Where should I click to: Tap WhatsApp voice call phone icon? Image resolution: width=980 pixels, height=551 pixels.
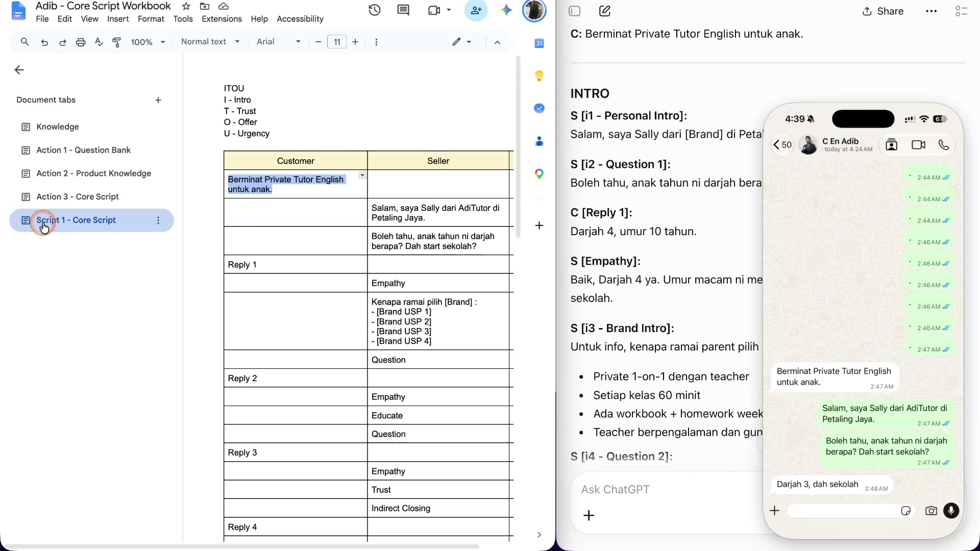pos(944,145)
